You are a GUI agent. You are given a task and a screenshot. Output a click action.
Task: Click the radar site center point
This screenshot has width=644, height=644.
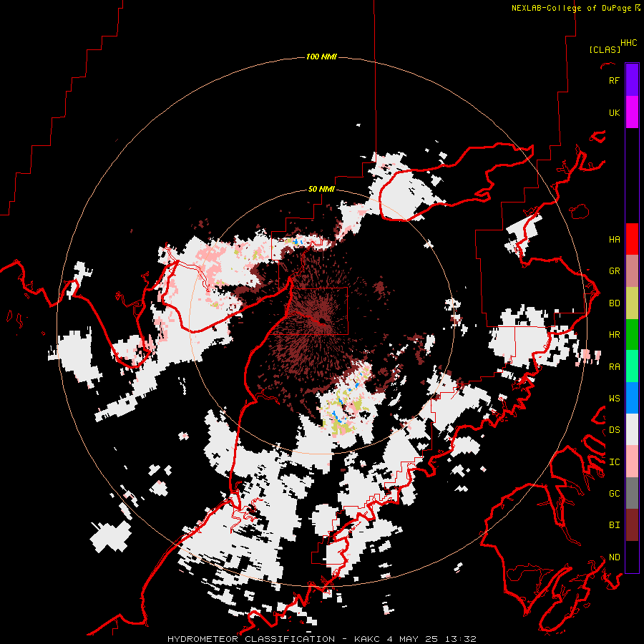323,321
